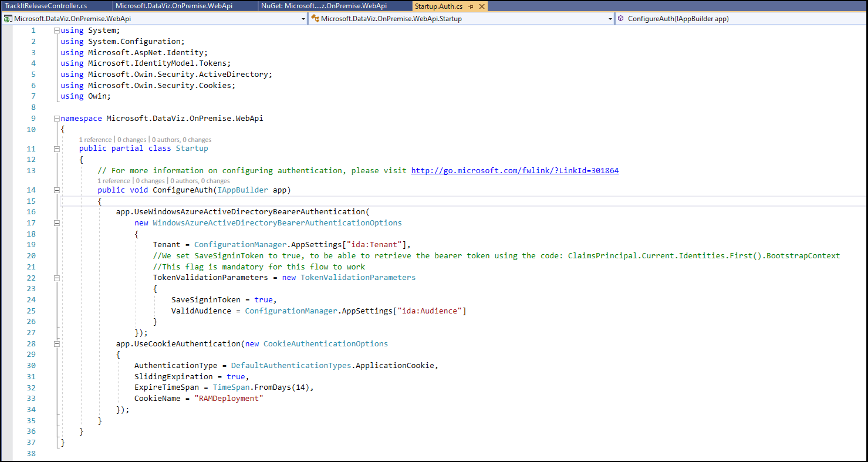
Task: Click the project icon in the left navigation dropdown
Action: click(x=7, y=18)
